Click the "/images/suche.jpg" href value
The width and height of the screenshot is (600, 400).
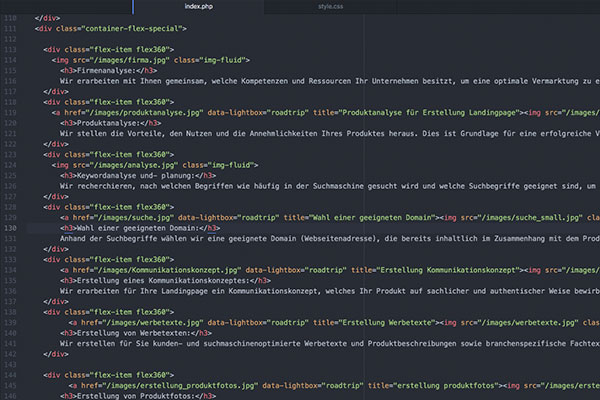coord(136,217)
